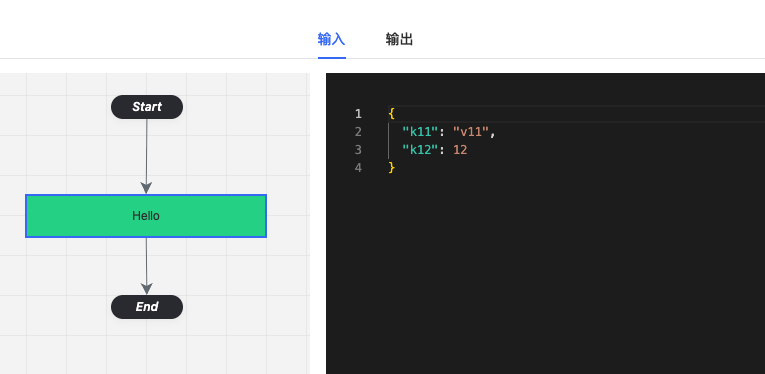Click the numeric value 12
Screen dimensions: 765x374
[x=460, y=150]
